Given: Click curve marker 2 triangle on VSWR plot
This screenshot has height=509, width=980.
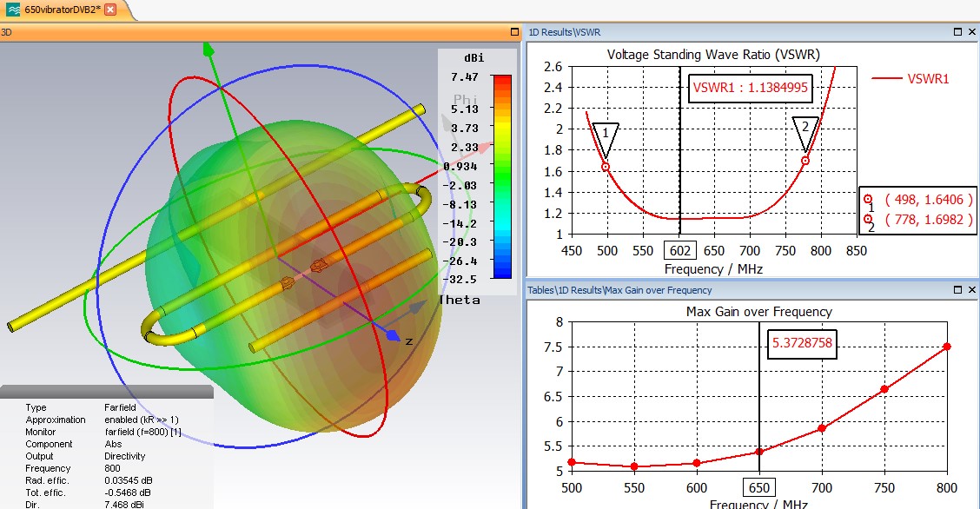Looking at the screenshot, I should [x=805, y=134].
